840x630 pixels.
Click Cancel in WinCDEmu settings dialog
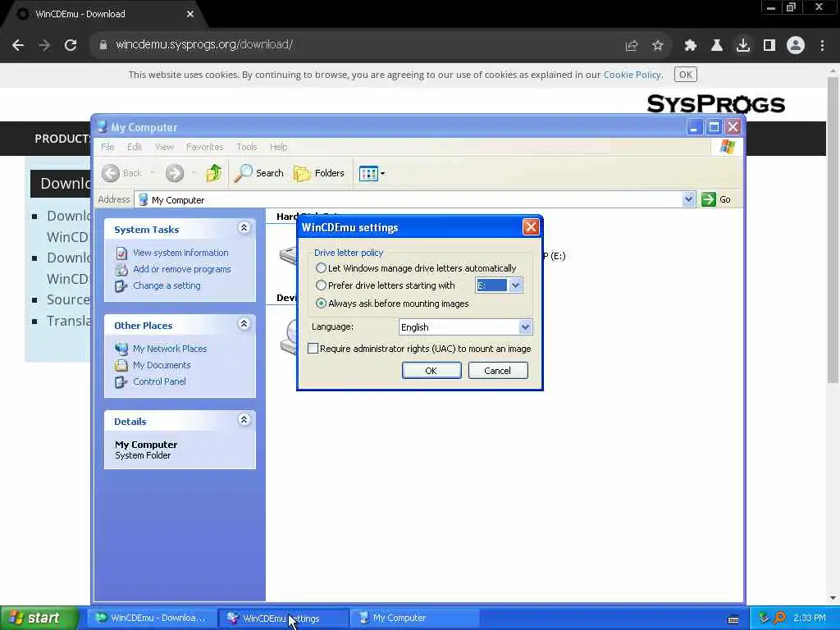pyautogui.click(x=498, y=371)
